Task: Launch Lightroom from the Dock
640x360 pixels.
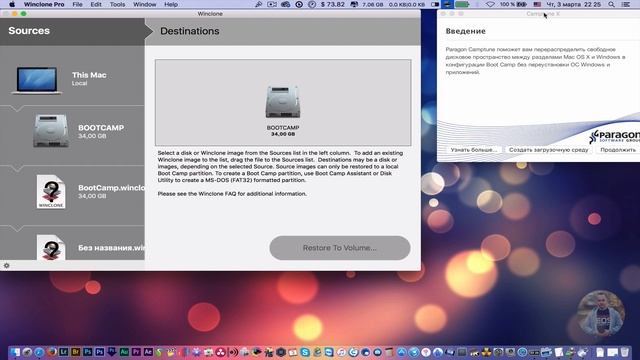Action: (64, 352)
